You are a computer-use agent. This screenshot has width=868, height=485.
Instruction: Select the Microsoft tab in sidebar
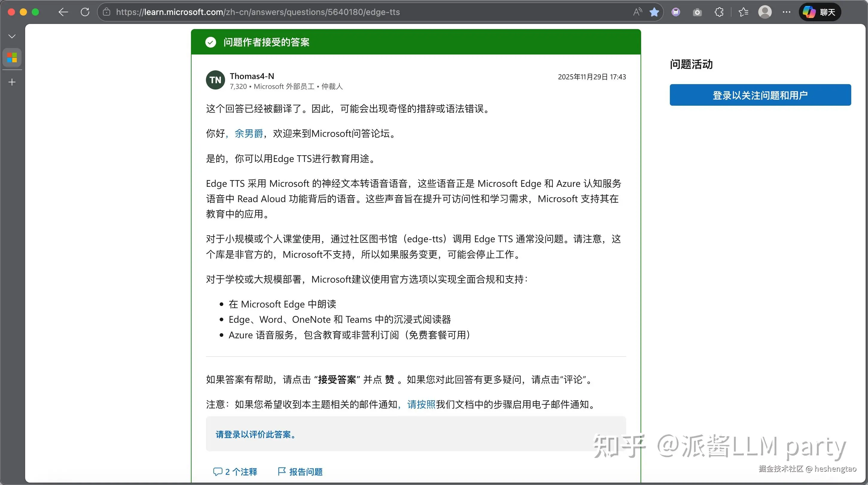(12, 58)
